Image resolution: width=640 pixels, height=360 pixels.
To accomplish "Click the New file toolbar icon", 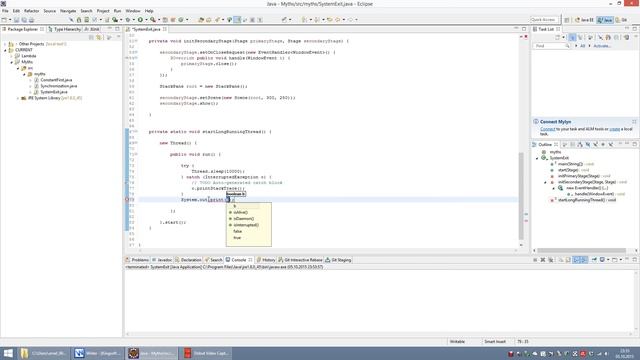I will [x=4, y=20].
